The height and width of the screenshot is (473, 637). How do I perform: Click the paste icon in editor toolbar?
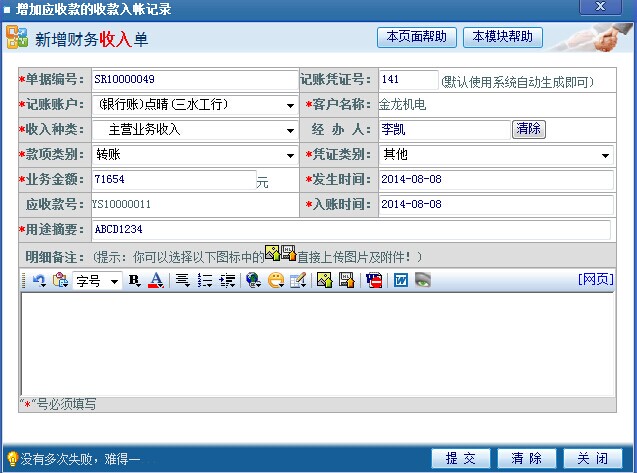(x=60, y=281)
